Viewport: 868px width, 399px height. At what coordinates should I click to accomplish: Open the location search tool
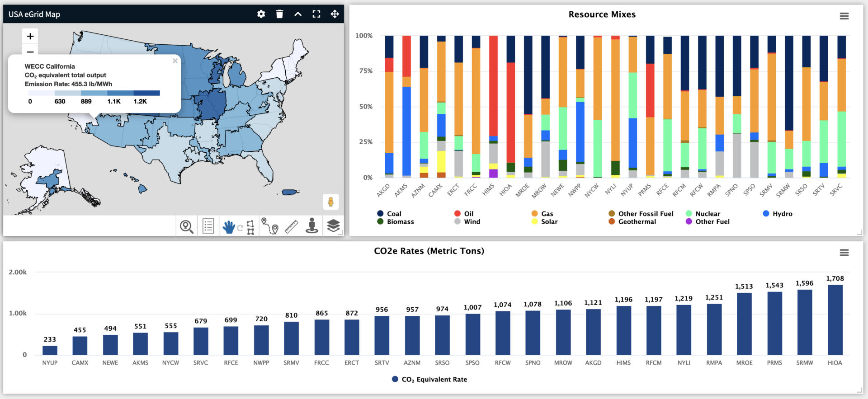coord(187,226)
